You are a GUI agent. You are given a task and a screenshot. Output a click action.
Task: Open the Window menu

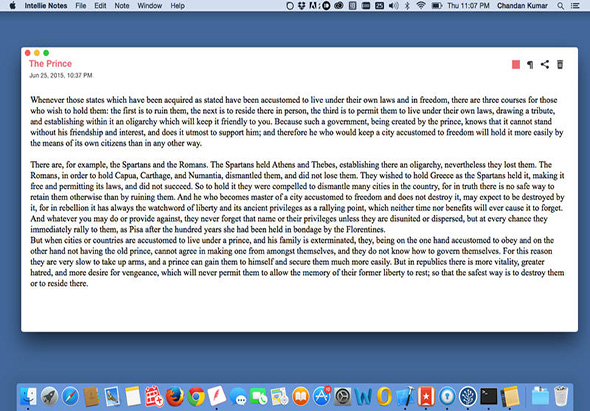click(149, 6)
